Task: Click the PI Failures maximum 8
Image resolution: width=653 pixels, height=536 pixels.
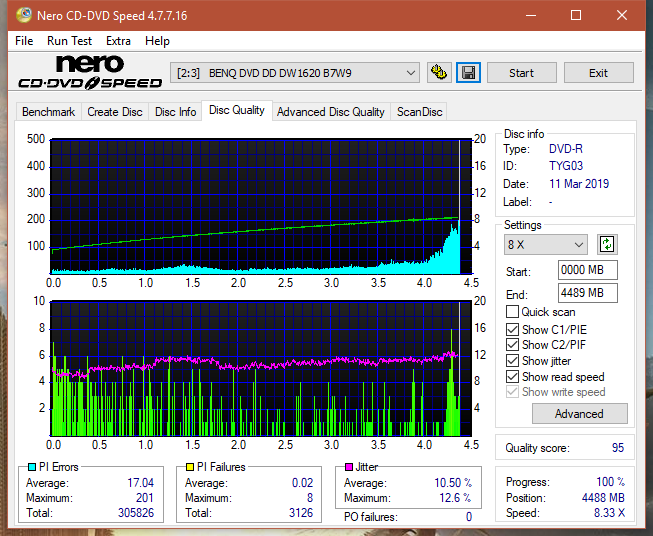Action: coord(310,498)
